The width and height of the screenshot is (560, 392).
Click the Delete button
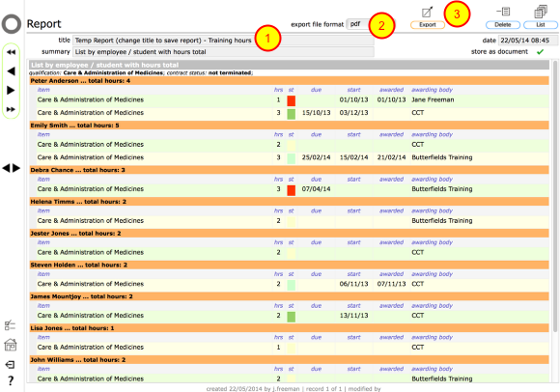[503, 25]
